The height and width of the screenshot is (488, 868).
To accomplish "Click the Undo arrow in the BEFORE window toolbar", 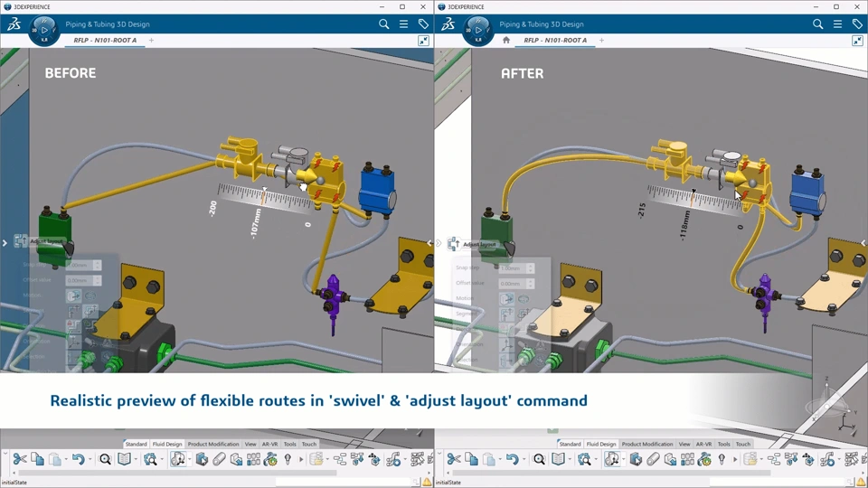I will 78,459.
